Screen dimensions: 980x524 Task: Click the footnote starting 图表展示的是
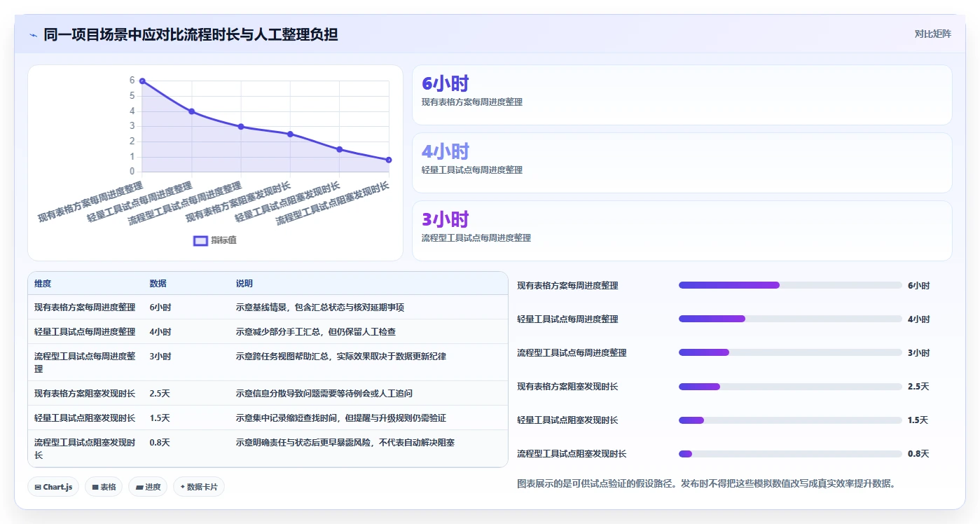tap(706, 483)
